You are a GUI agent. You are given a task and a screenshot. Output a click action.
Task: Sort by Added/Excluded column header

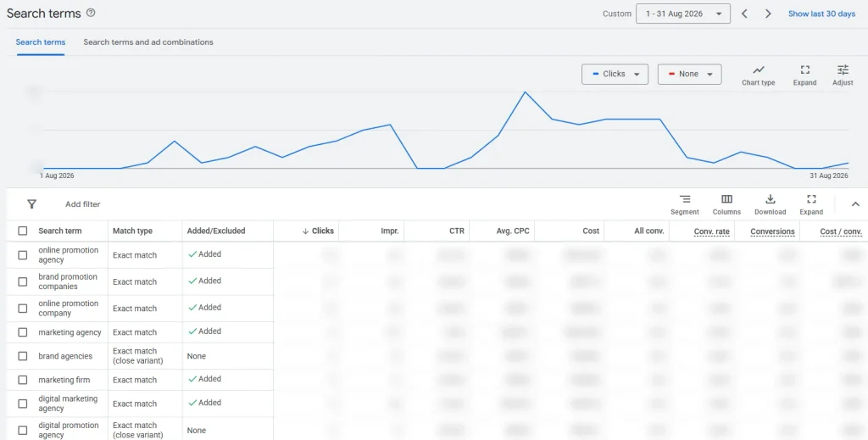pyautogui.click(x=216, y=231)
